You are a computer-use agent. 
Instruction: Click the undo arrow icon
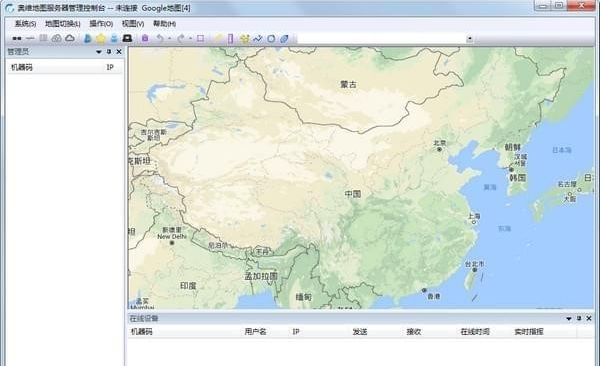(160, 38)
